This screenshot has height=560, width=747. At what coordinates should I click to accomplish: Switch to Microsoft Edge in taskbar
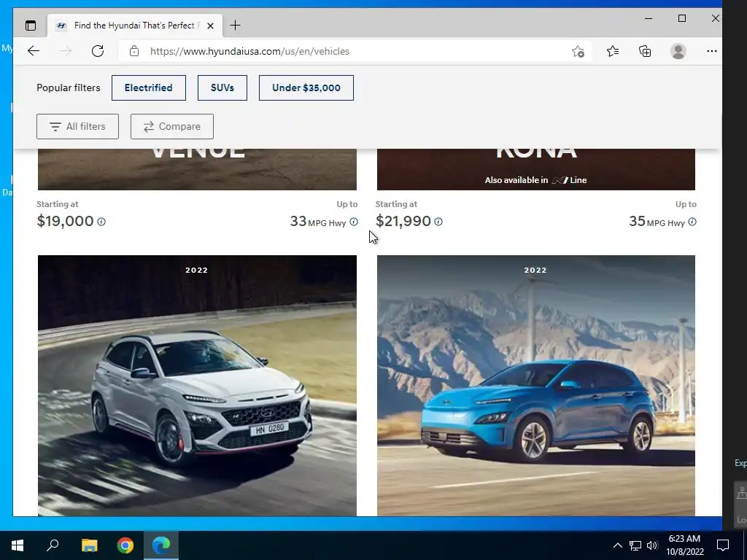pyautogui.click(x=161, y=545)
